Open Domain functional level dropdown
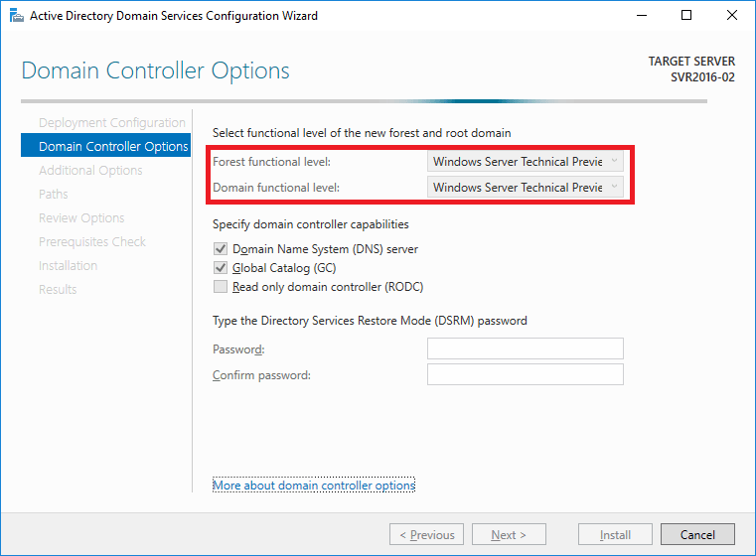 tap(526, 187)
